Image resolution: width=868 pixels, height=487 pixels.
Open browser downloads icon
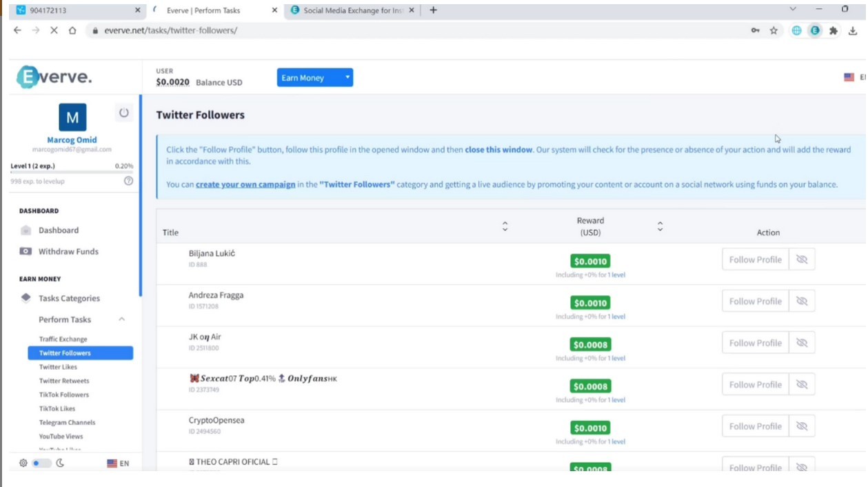click(853, 30)
